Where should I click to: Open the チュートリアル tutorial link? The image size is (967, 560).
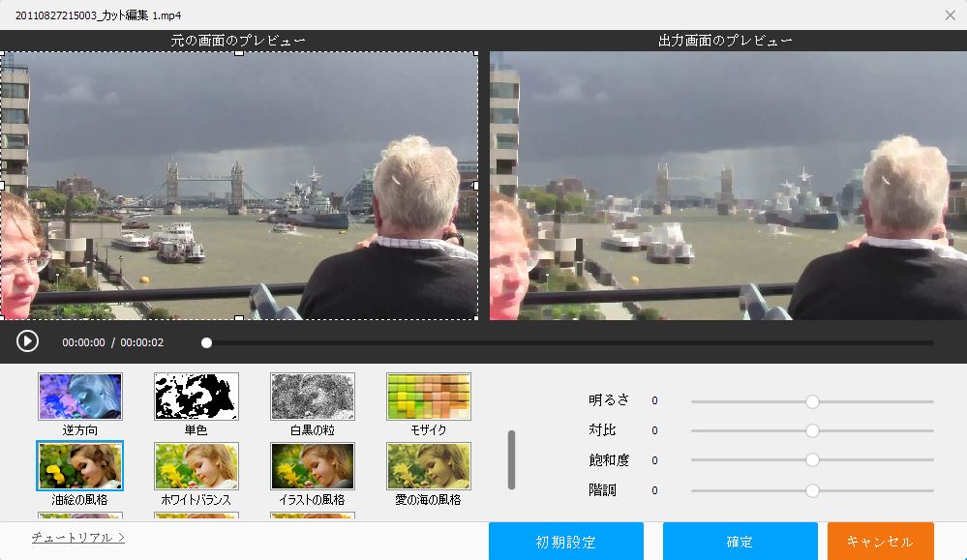click(x=77, y=537)
